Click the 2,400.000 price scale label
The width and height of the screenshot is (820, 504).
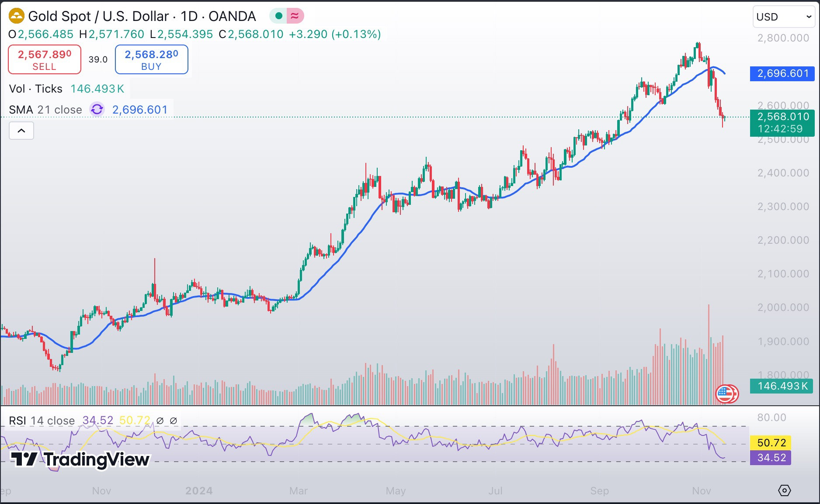(x=783, y=173)
